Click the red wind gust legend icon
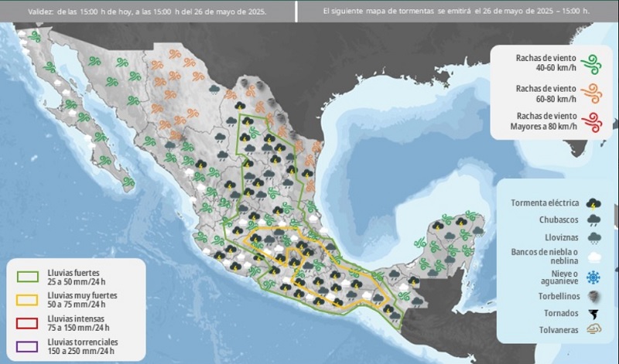 (592, 122)
